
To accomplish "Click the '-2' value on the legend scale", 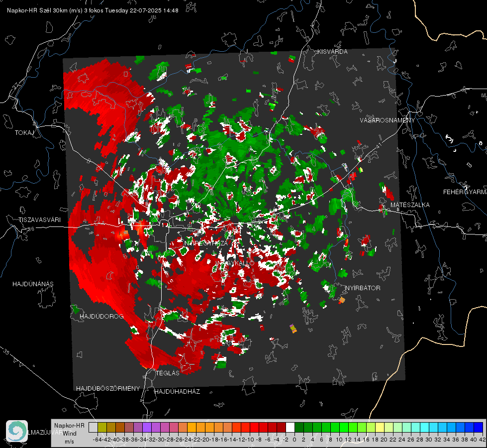I will (286, 440).
